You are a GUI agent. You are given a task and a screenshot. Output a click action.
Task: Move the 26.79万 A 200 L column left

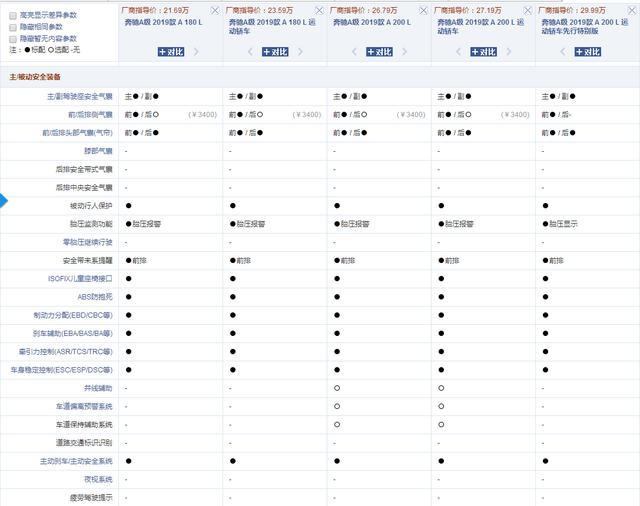pos(354,52)
